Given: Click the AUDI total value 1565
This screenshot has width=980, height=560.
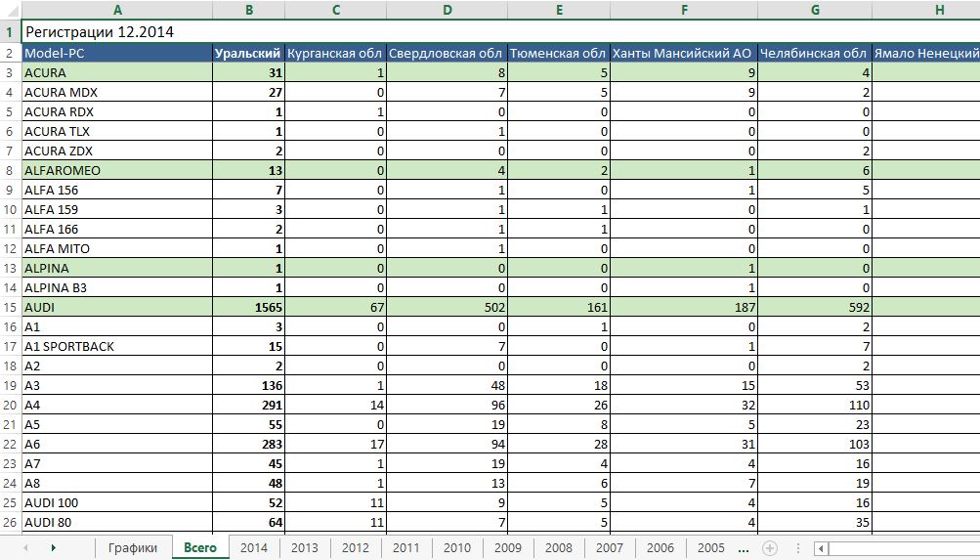Looking at the screenshot, I should [x=249, y=307].
